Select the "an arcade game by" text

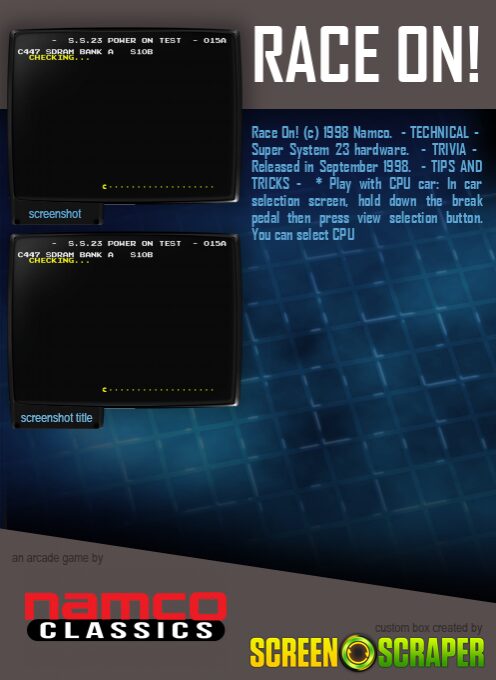[x=57, y=558]
